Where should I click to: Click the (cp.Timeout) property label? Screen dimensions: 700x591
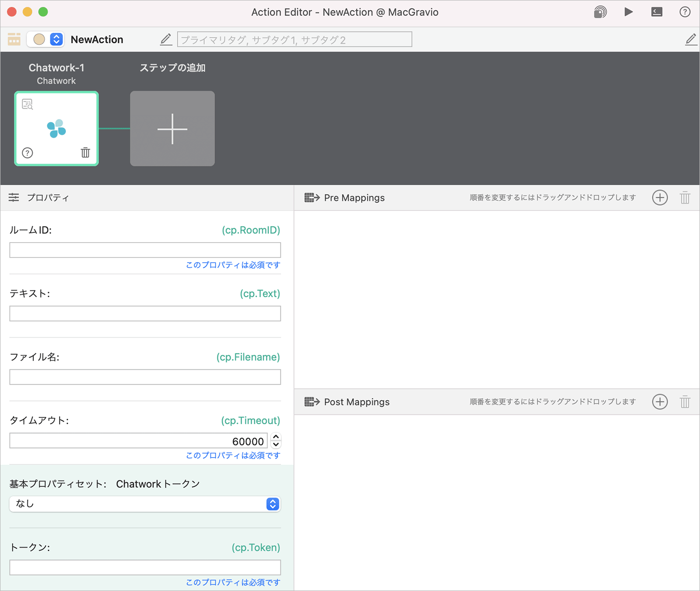pyautogui.click(x=251, y=420)
